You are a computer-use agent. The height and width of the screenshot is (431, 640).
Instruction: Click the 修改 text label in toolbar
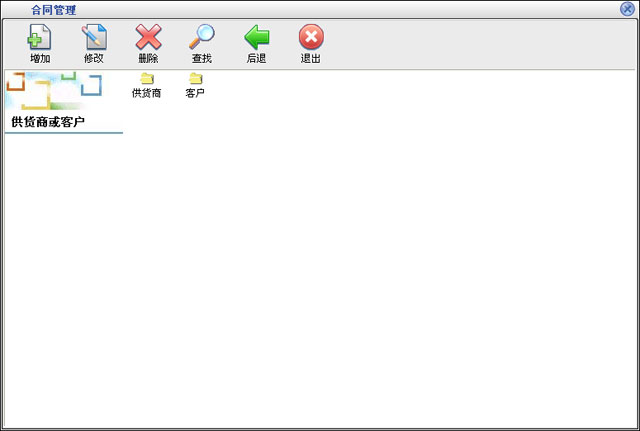coord(94,59)
